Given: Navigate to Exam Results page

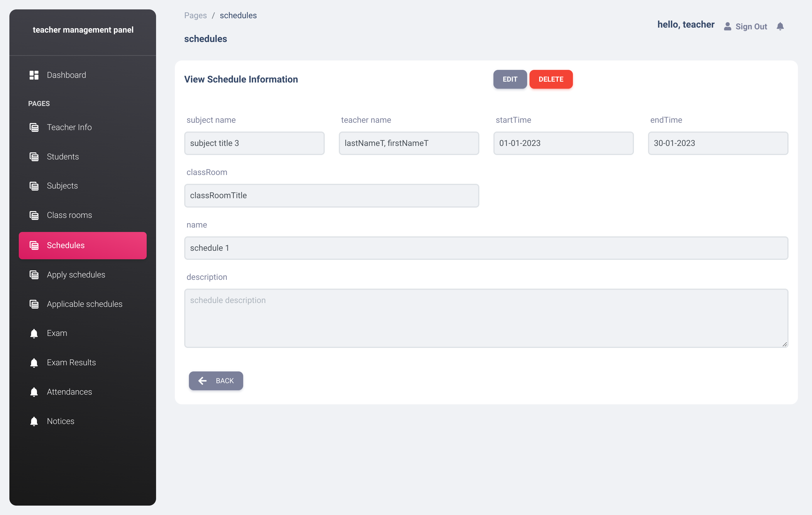Looking at the screenshot, I should click(71, 362).
